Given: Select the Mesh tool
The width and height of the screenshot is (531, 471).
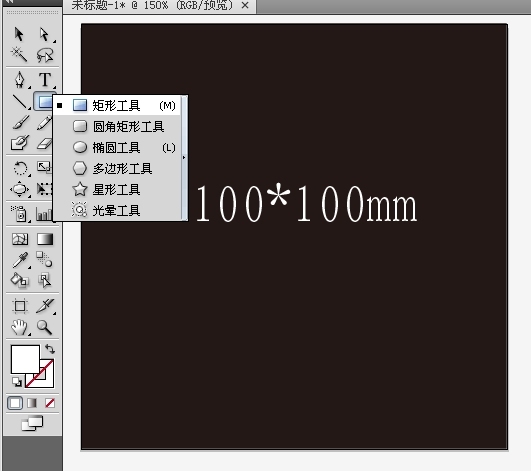Looking at the screenshot, I should 20,239.
